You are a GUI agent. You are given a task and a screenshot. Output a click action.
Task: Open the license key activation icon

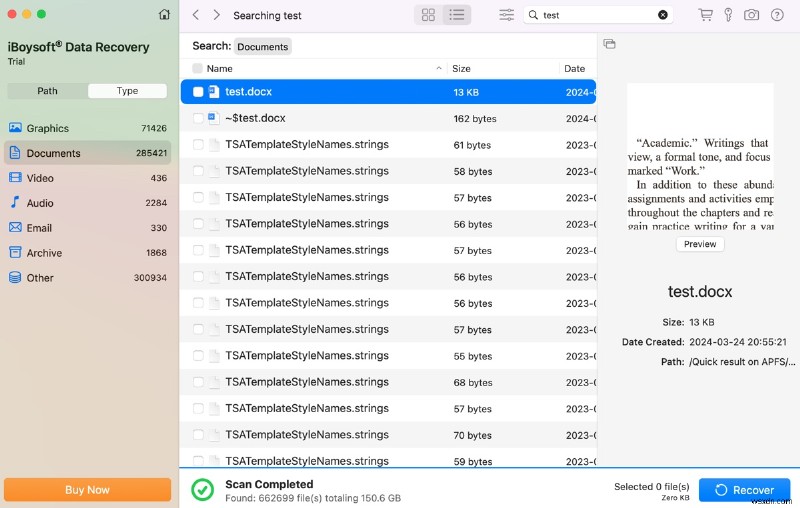tap(729, 15)
